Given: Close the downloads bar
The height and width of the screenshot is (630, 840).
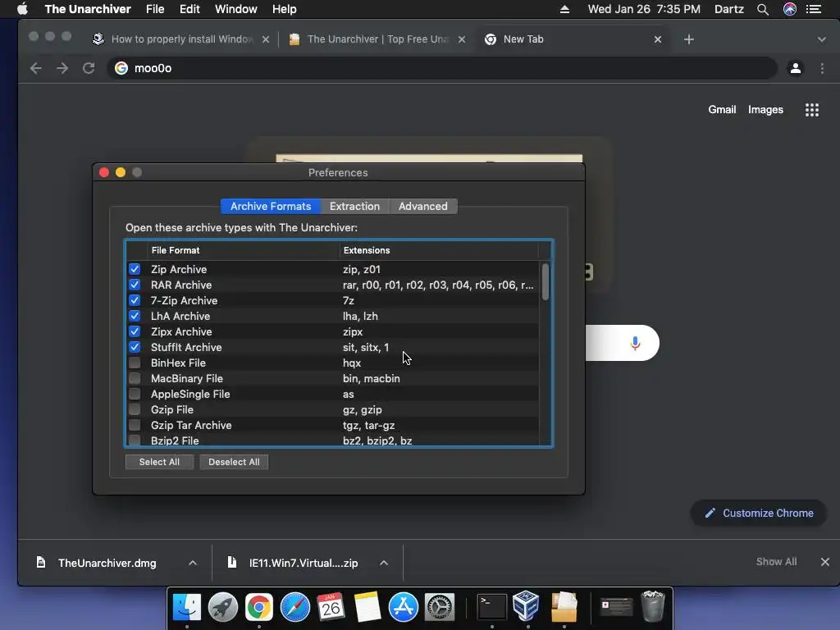Looking at the screenshot, I should tap(825, 562).
